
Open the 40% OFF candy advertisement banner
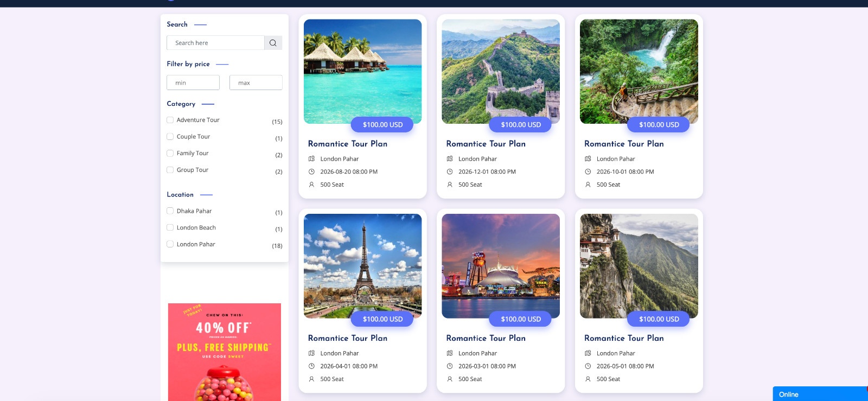click(225, 352)
